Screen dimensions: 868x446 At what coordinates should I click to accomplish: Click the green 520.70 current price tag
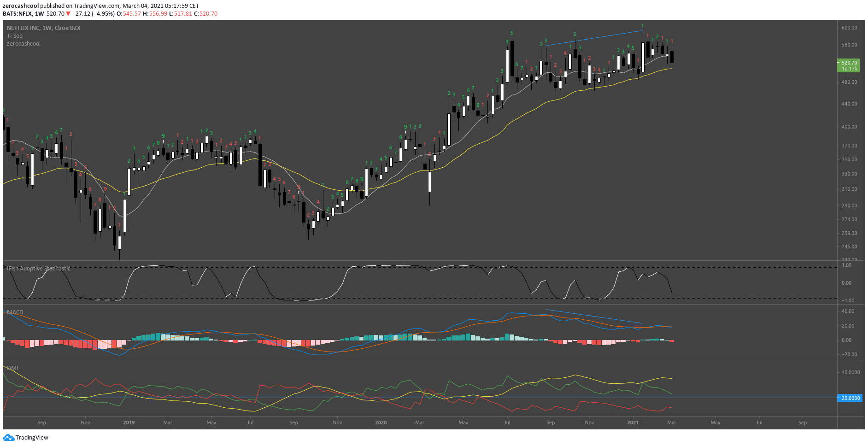pos(848,65)
